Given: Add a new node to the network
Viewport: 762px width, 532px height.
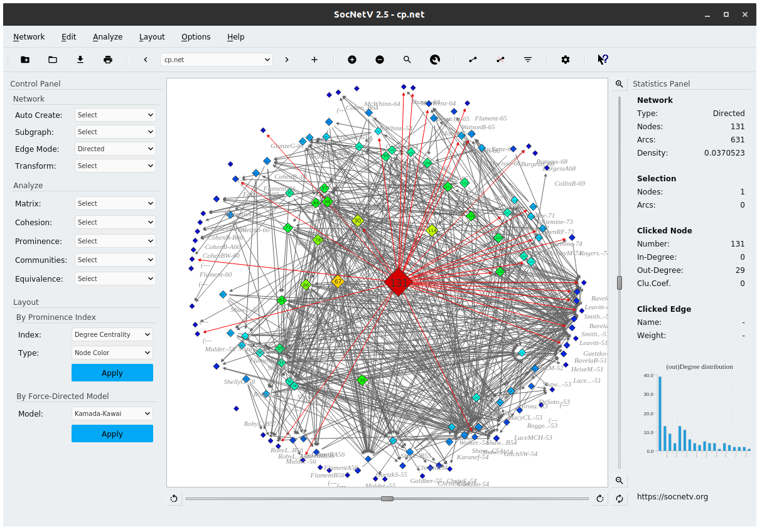Looking at the screenshot, I should click(352, 59).
